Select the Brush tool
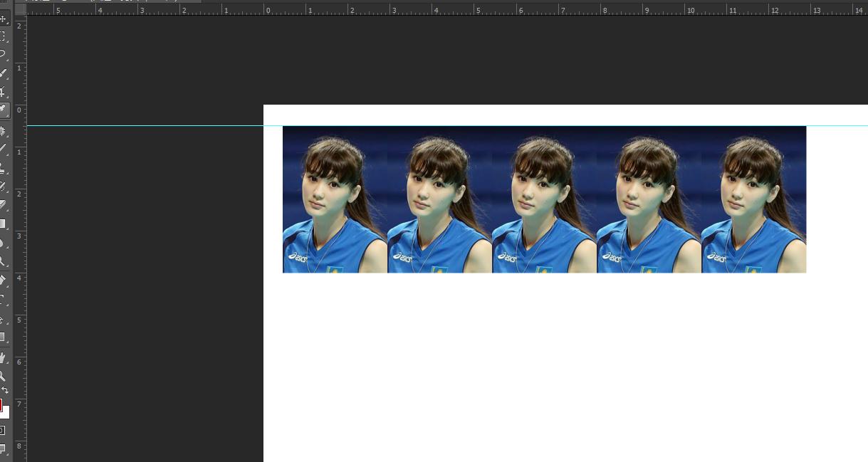868x462 pixels. (4, 149)
